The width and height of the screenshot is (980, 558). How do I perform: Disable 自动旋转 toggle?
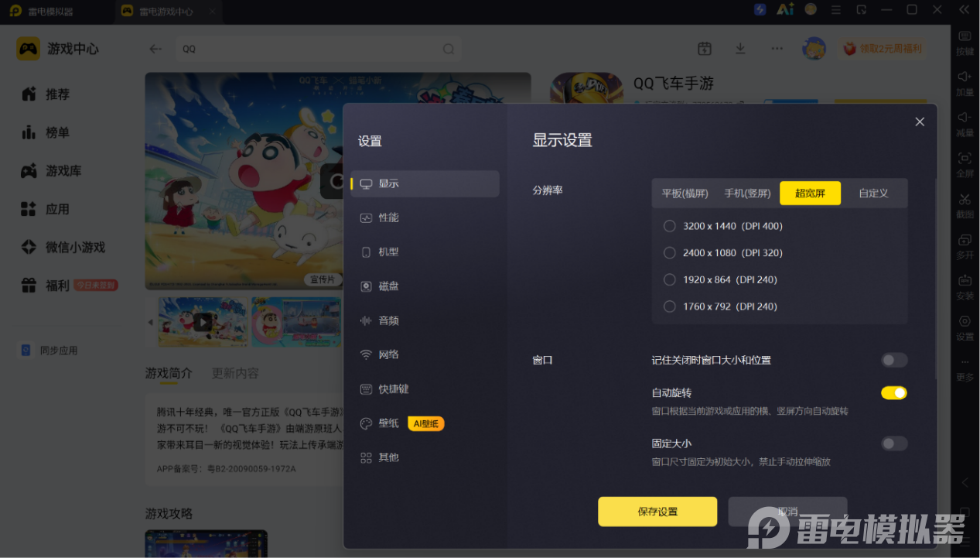pos(894,393)
